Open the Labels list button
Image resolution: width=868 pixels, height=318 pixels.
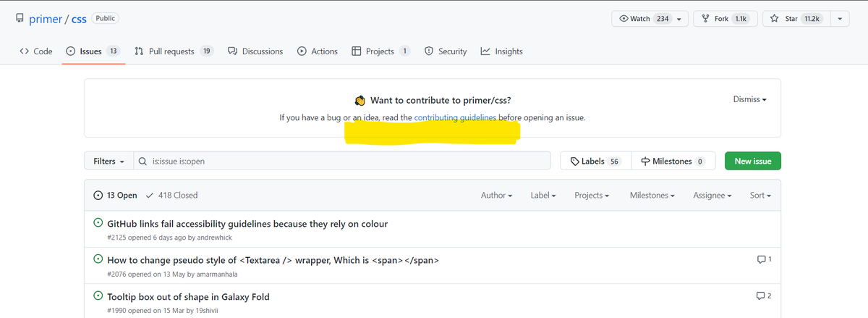tap(596, 161)
